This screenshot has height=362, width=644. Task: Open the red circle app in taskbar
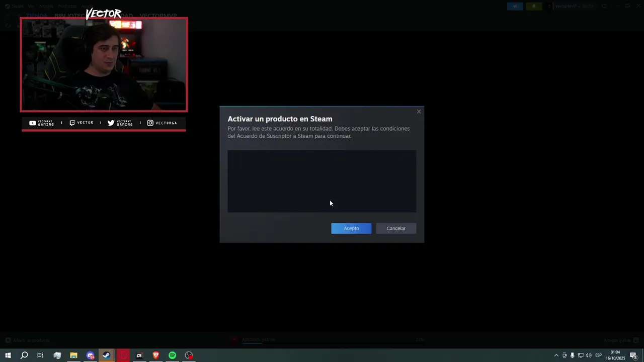pos(123,355)
